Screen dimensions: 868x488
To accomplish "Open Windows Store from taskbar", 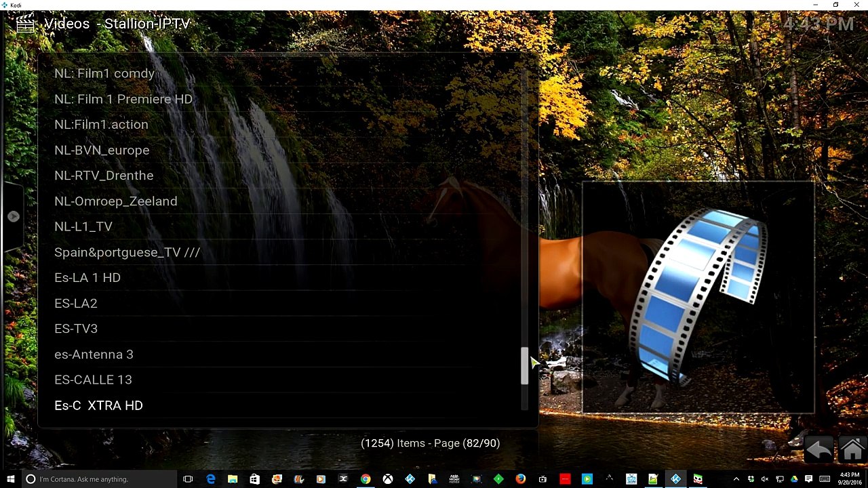I will pos(254,479).
